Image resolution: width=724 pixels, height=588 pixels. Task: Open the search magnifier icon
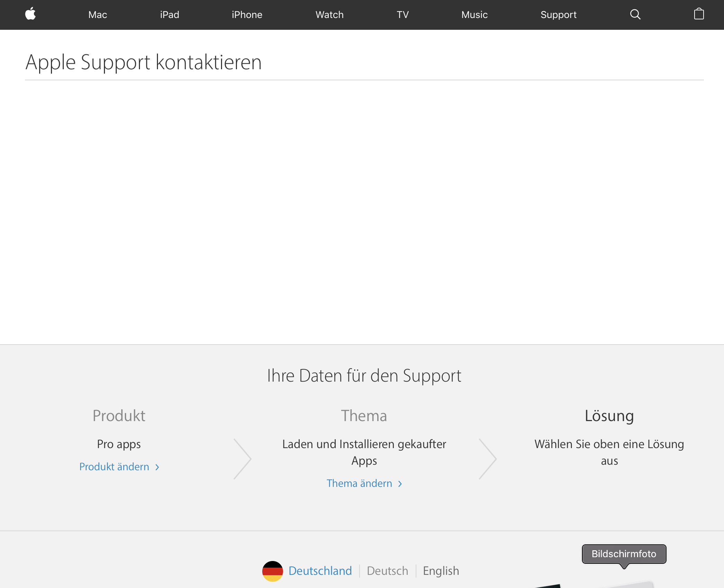coord(635,14)
